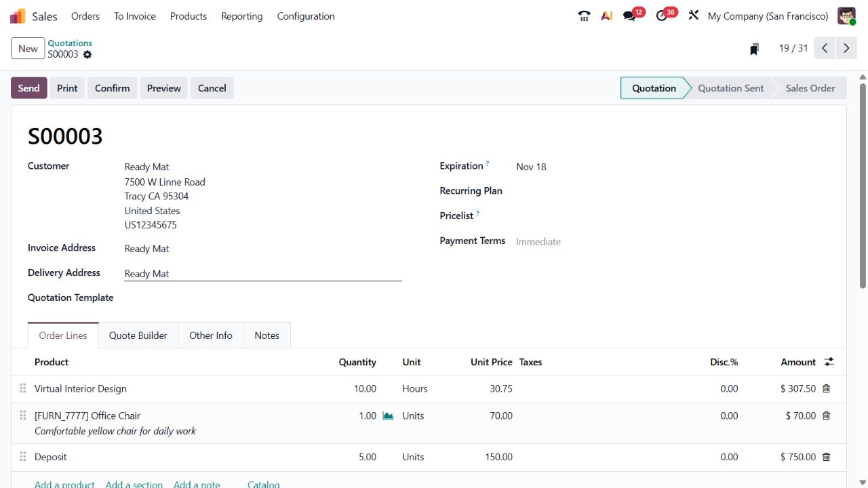Open the company switcher My Company (San Francisco)
Image resolution: width=868 pixels, height=488 pixels.
768,16
